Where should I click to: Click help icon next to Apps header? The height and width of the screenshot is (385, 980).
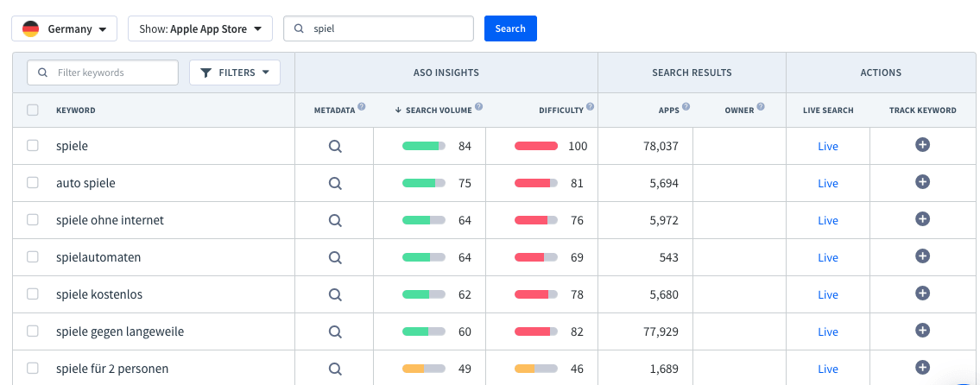pyautogui.click(x=686, y=107)
